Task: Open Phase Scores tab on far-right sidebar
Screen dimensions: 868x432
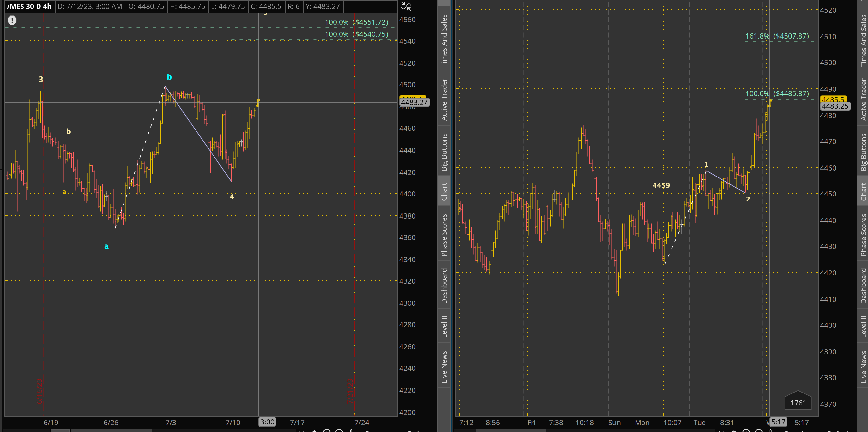Action: click(863, 235)
